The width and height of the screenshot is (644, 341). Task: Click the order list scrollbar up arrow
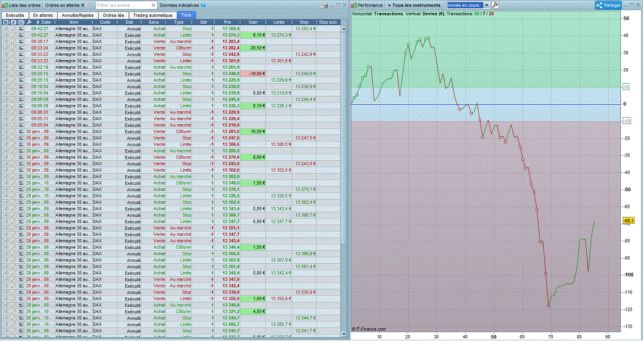click(x=344, y=29)
